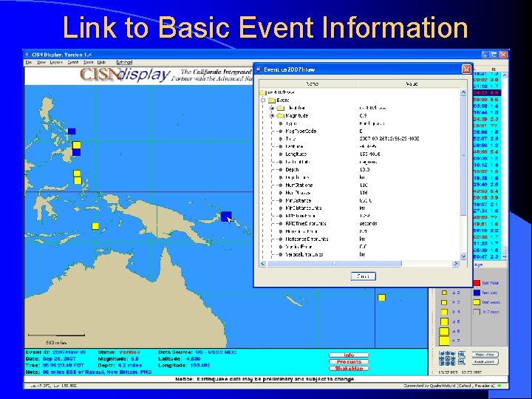
Task: Click the blue last day legend swatch
Action: tap(477, 293)
